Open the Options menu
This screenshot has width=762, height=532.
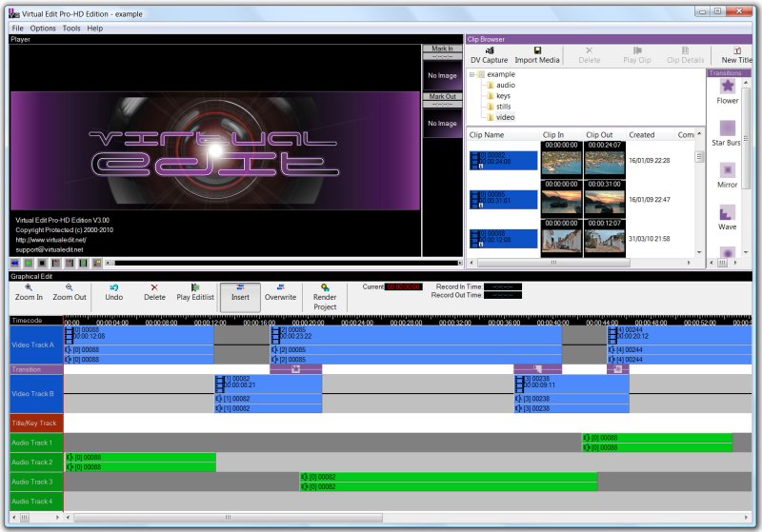click(x=43, y=29)
